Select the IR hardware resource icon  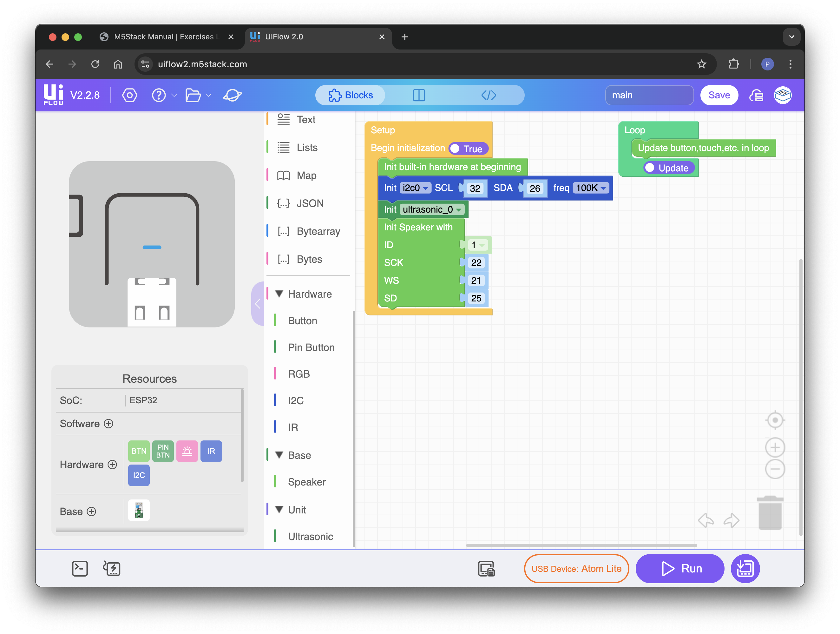(x=211, y=451)
